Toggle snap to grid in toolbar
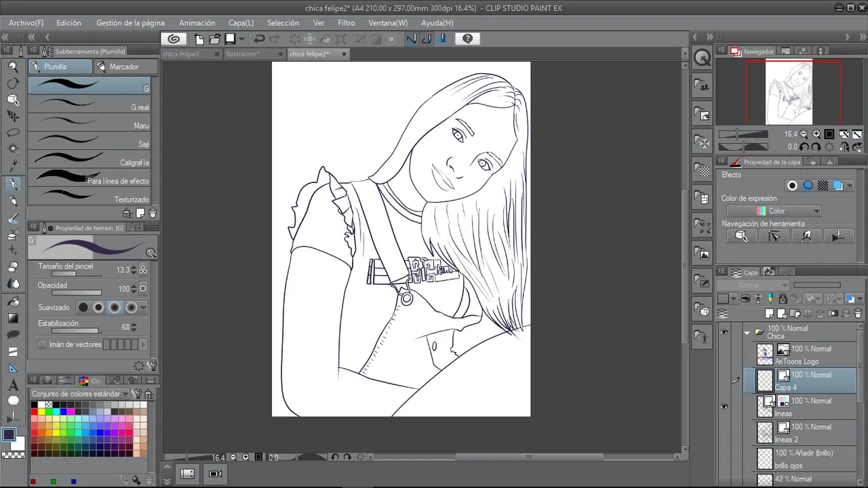 coord(443,39)
